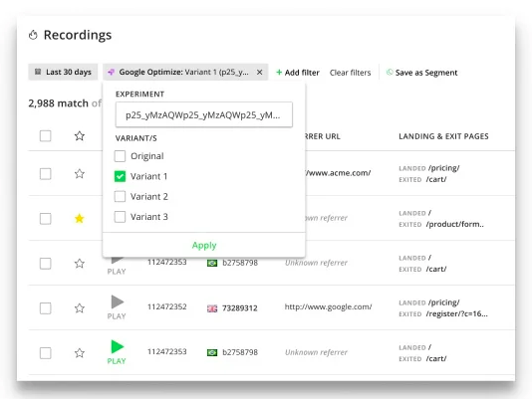Click the http://www.google.com/ referrer
532x399 pixels.
328,306
